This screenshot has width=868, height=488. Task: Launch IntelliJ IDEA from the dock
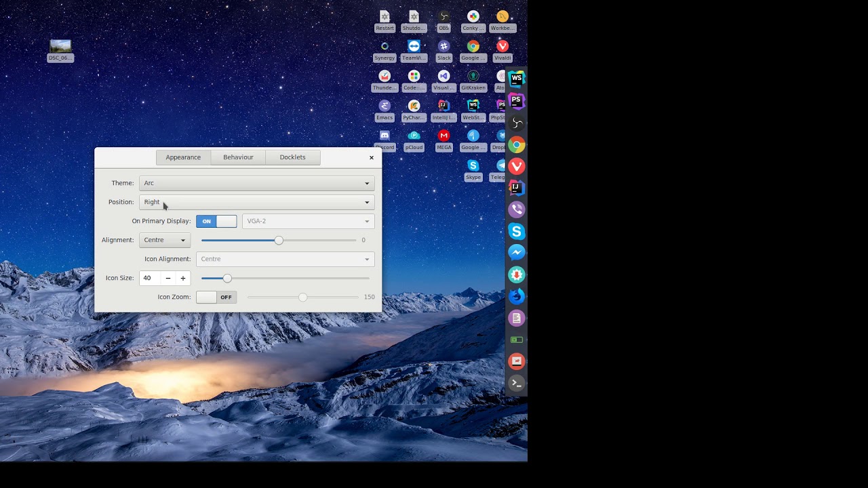point(517,188)
